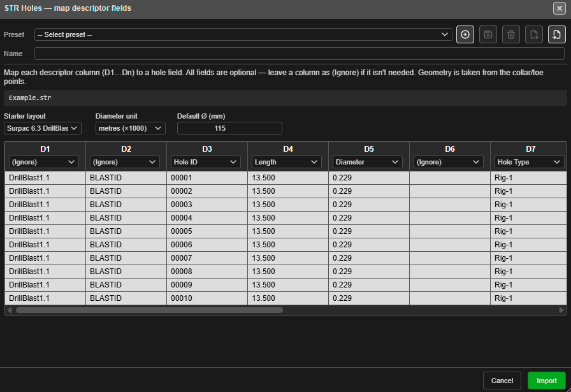Open the D1 column field dropdown
The height and width of the screenshot is (392, 571).
coord(43,162)
